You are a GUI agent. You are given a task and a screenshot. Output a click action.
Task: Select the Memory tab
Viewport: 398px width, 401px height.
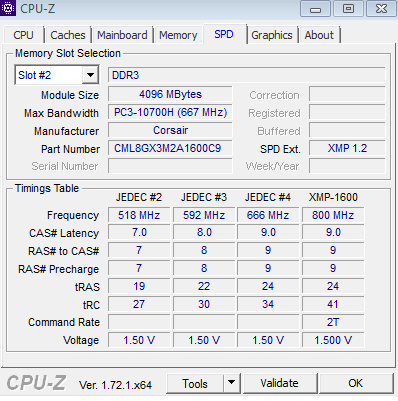coord(178,35)
